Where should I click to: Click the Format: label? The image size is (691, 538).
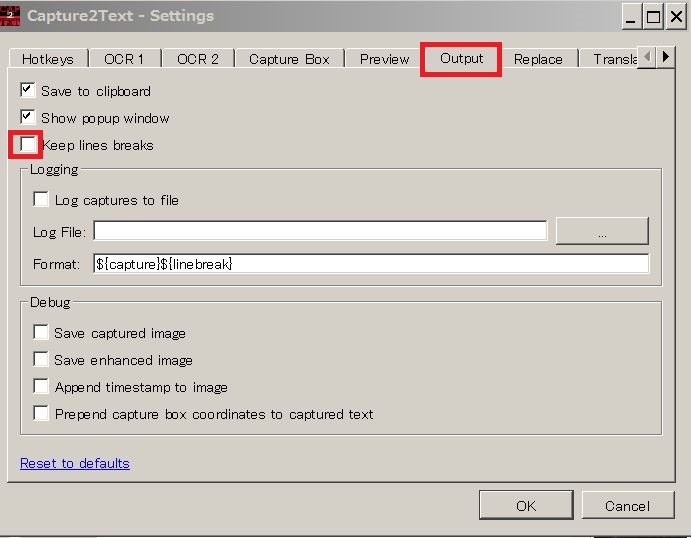pyautogui.click(x=56, y=264)
